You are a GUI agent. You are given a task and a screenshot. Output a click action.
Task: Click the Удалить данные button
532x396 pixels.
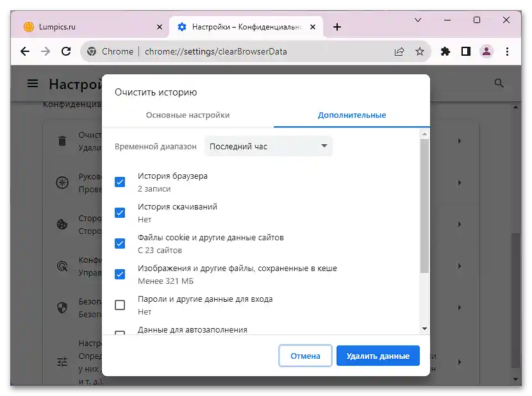tap(378, 356)
